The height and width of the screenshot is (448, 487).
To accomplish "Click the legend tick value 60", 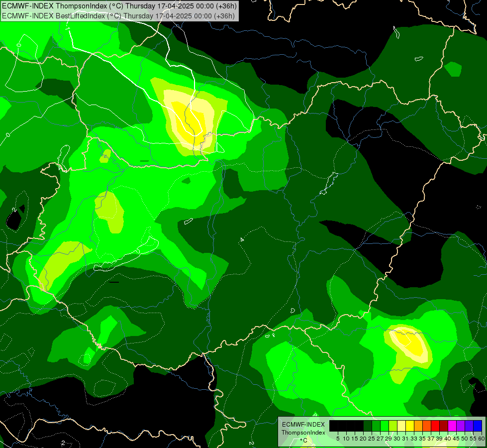I will tap(482, 439).
